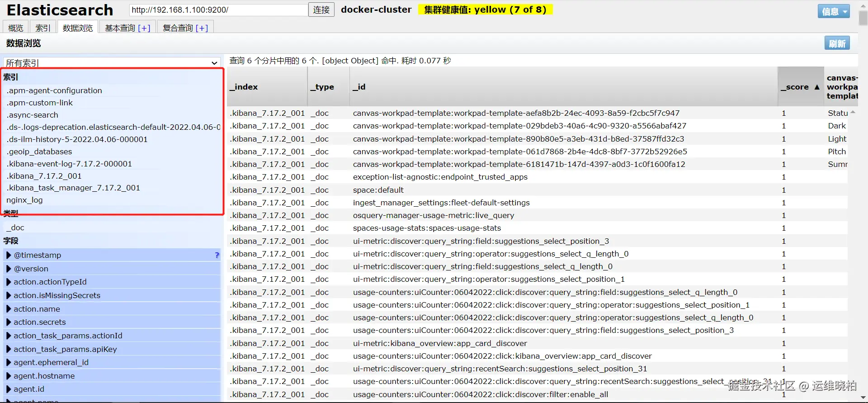Open the 所有索引 index dropdown
This screenshot has height=403, width=868.
click(112, 63)
